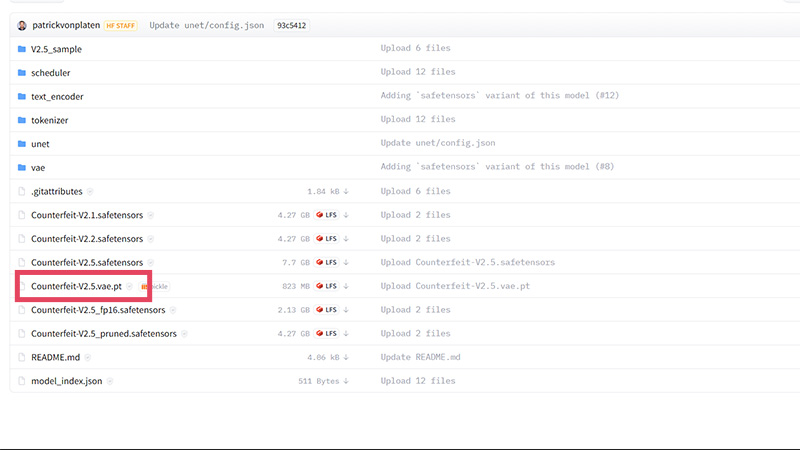Click the pickle badge beside Counterfeit-V2.5.vae.pt
The width and height of the screenshot is (800, 450).
[x=155, y=287]
